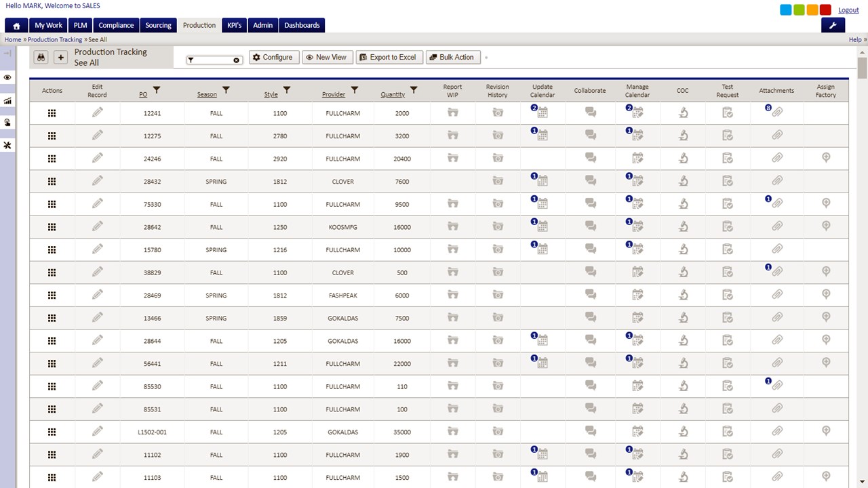Open KPI's tab
868x488 pixels.
(x=235, y=25)
